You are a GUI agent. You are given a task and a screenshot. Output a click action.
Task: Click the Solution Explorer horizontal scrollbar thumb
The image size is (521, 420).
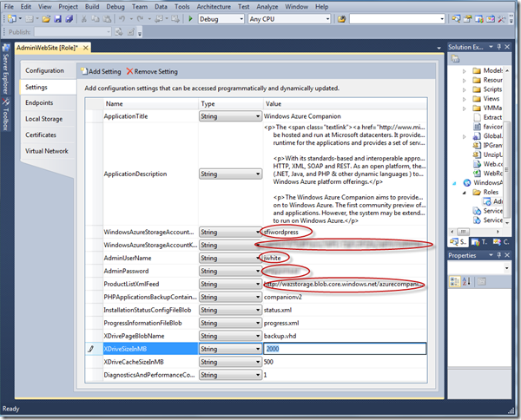pyautogui.click(x=463, y=232)
